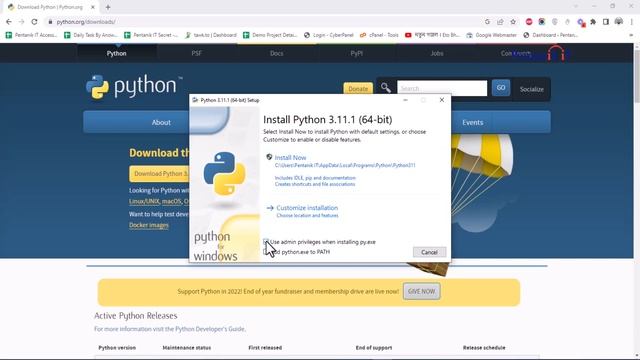Close the Download Python browser tab
This screenshot has height=360, width=640.
(x=93, y=7)
